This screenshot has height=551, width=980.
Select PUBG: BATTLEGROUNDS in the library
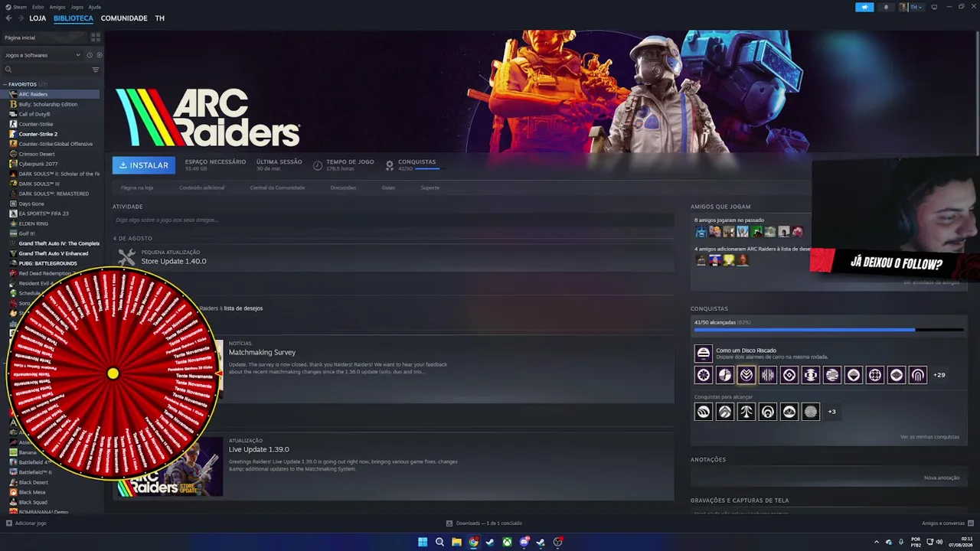(51, 263)
